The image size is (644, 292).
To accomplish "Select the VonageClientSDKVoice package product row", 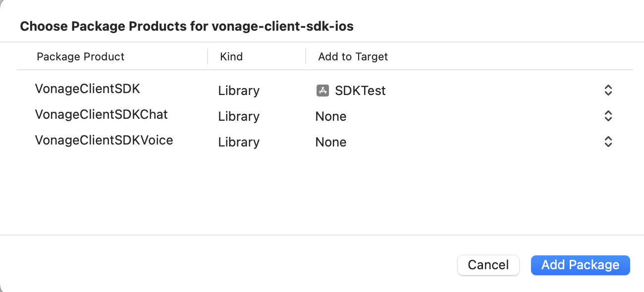I will 104,140.
